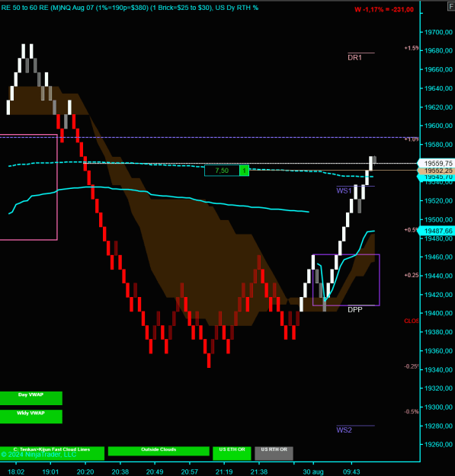Viewport: 455px width, 476px height.
Task: Click the F icon at top right corner
Action: (451, 6)
